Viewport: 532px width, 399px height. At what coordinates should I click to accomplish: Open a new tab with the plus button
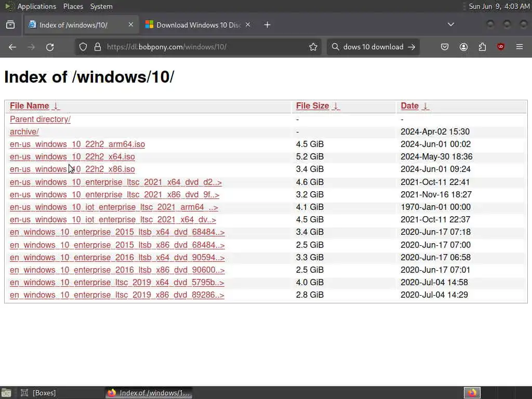tap(268, 25)
